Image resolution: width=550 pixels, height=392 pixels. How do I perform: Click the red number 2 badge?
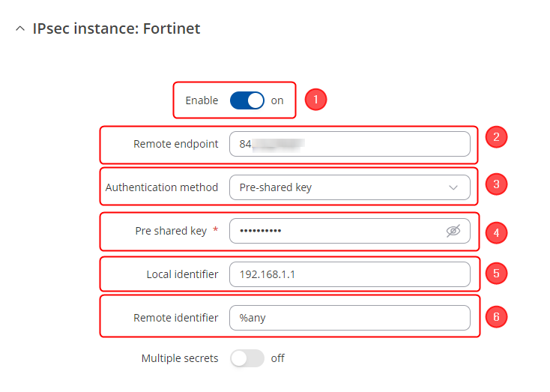tap(496, 137)
